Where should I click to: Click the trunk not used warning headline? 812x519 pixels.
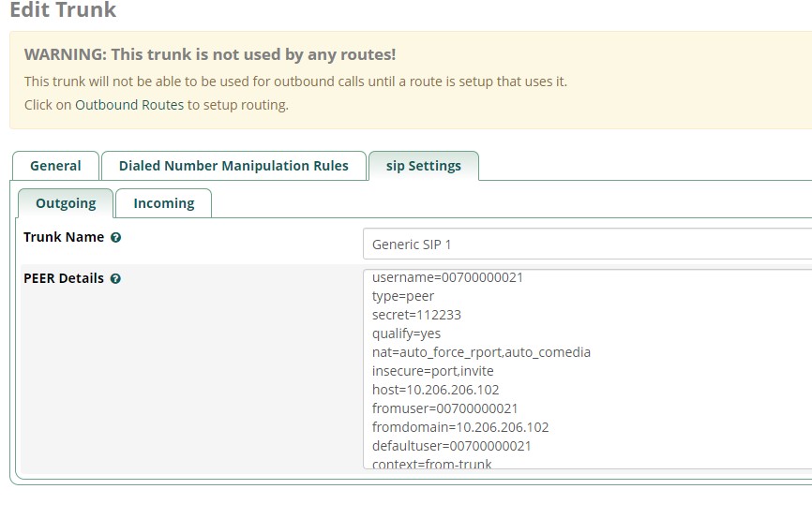210,54
